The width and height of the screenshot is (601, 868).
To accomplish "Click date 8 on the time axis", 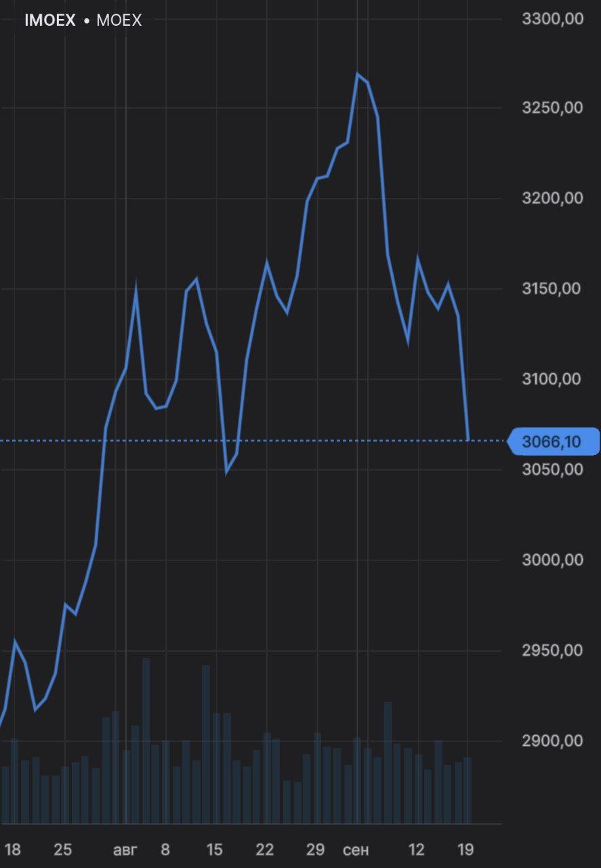I will pyautogui.click(x=165, y=850).
